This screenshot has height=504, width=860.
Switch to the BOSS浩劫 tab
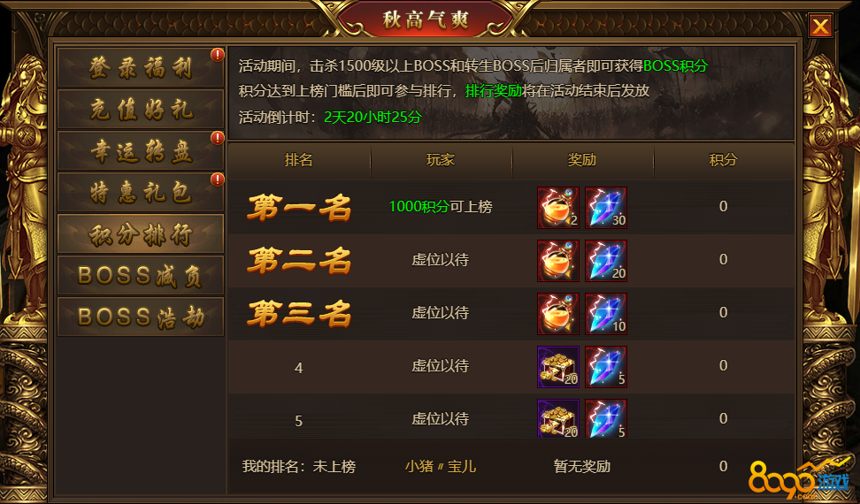(141, 317)
